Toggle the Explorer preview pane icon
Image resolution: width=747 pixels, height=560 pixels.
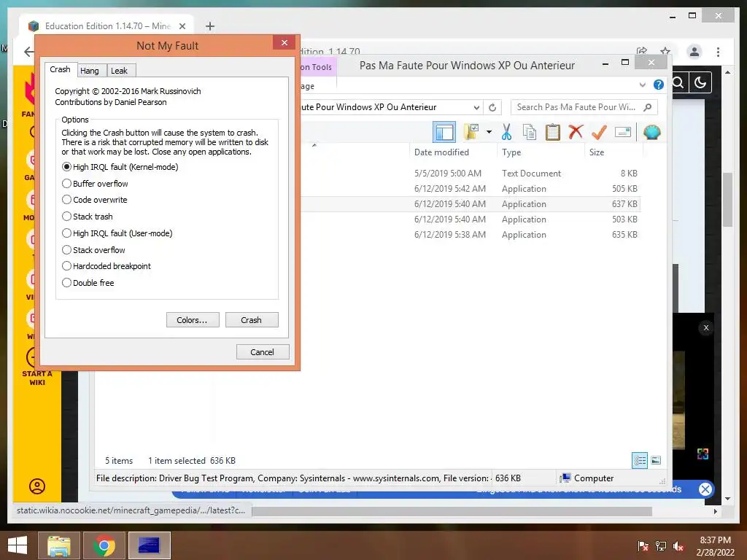(444, 133)
